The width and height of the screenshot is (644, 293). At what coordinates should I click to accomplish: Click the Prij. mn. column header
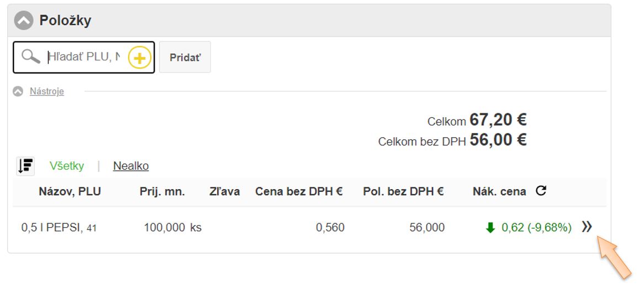click(162, 192)
